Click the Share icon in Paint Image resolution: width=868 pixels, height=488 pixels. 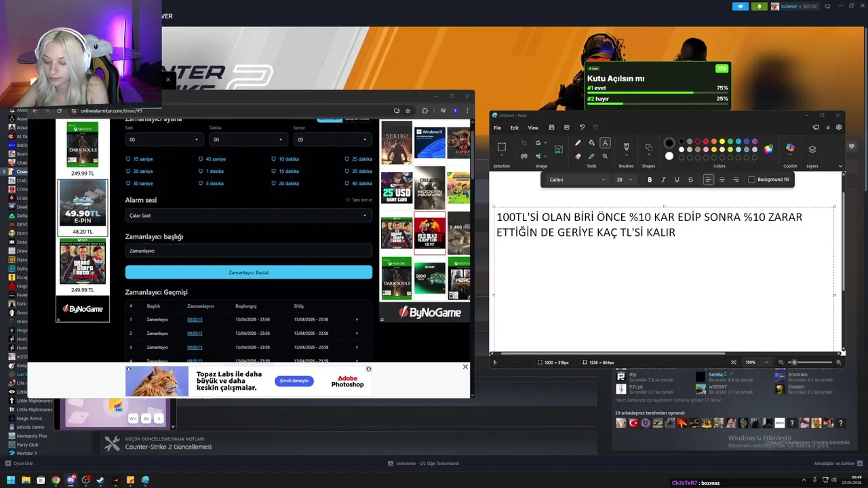click(x=567, y=127)
